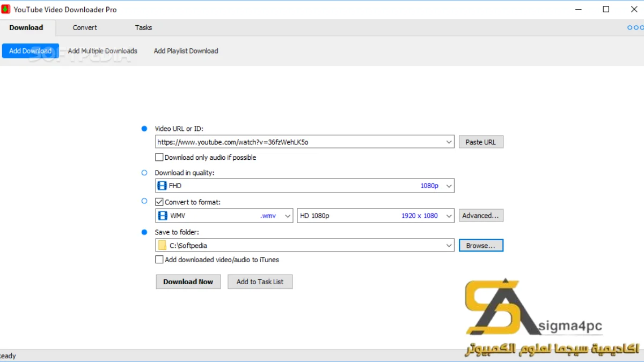Click the Advanced... button
Viewport: 644px width, 362px height.
coord(481,216)
